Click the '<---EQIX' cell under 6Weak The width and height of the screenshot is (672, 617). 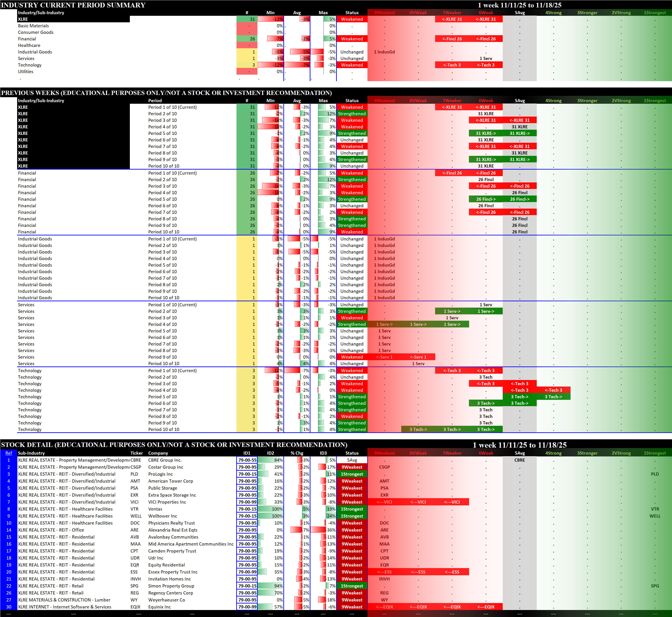(x=486, y=607)
